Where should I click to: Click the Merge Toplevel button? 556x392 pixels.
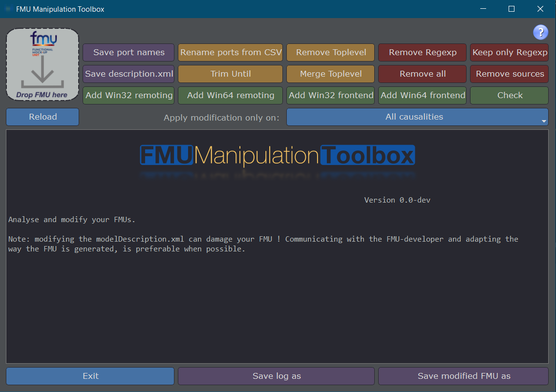coord(330,74)
